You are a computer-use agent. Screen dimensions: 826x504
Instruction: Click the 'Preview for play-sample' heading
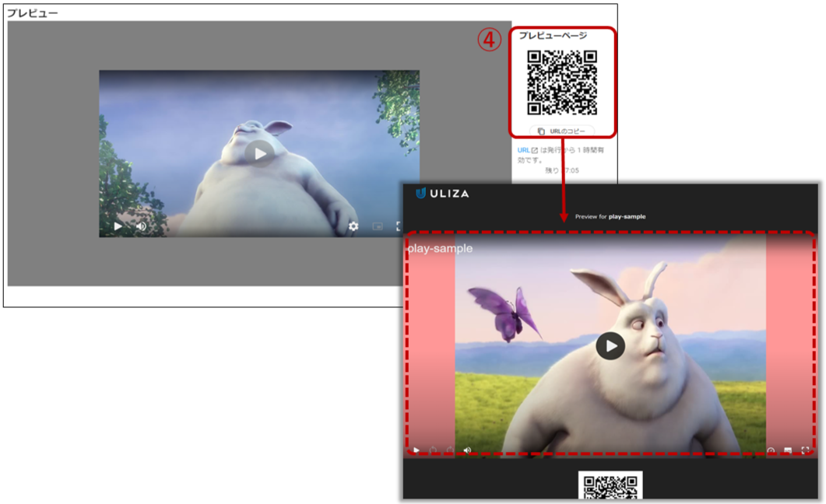[x=610, y=216]
